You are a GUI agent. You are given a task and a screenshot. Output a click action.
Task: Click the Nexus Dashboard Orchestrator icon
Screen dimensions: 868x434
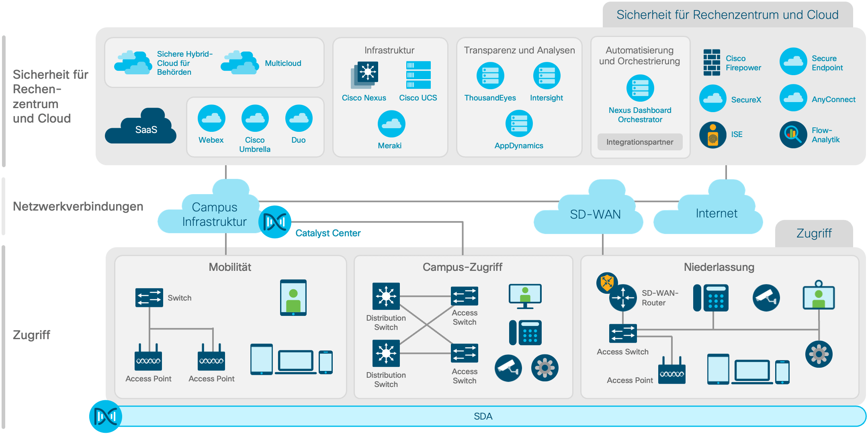pyautogui.click(x=640, y=88)
